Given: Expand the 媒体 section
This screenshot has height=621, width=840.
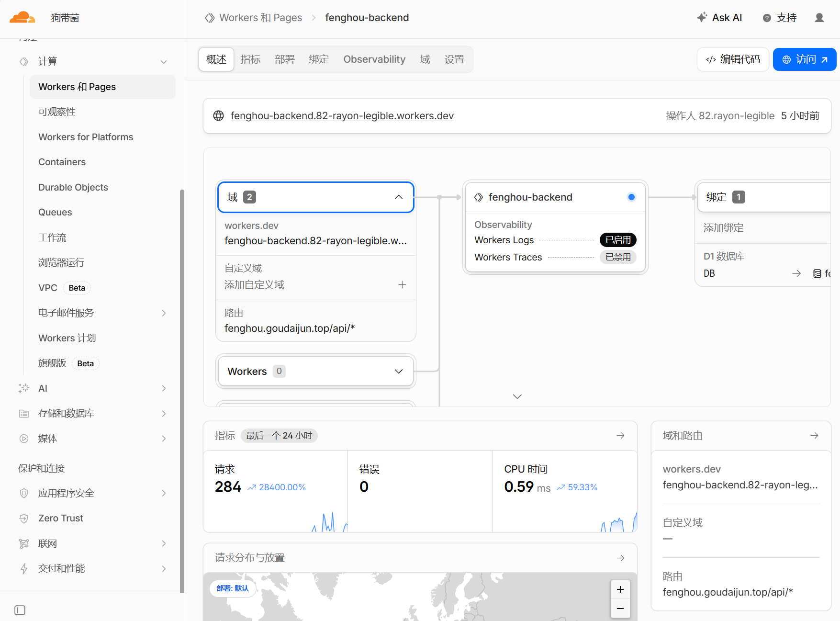Looking at the screenshot, I should (x=164, y=439).
